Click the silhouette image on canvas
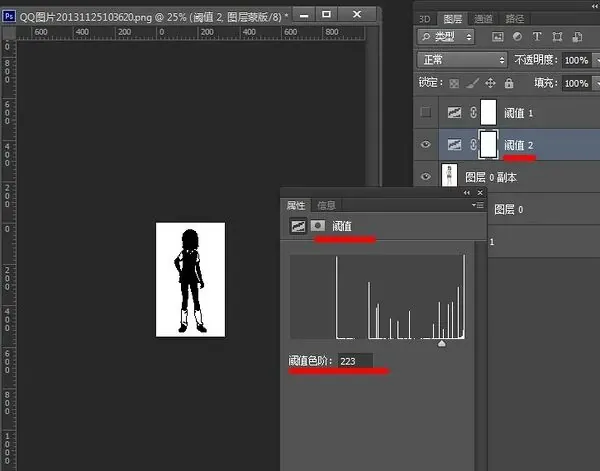This screenshot has width=600, height=471. [190, 280]
